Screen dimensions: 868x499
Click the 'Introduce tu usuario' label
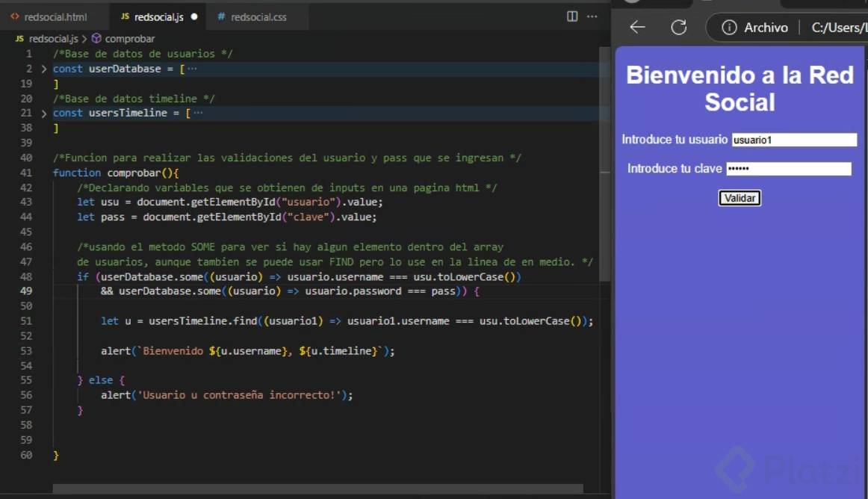[675, 140]
